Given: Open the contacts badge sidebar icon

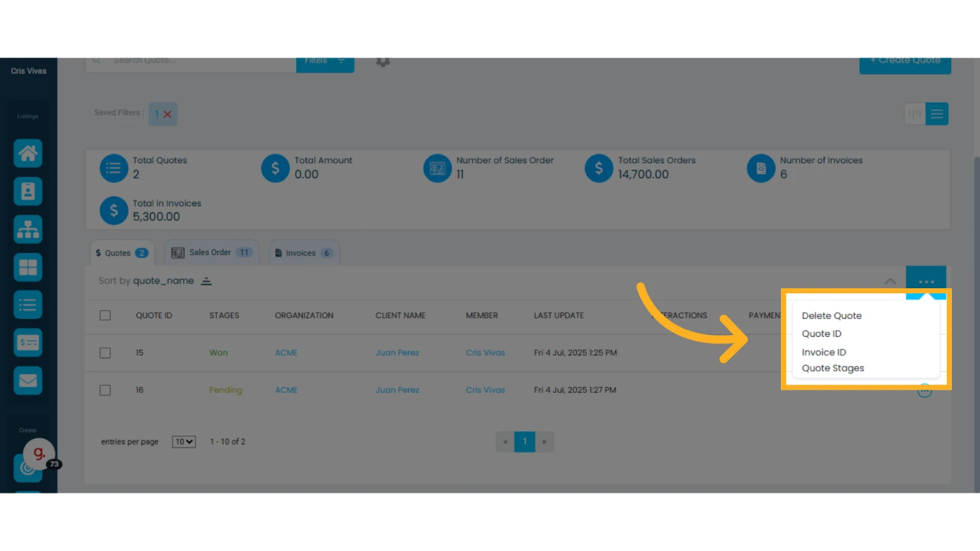Looking at the screenshot, I should [x=28, y=191].
